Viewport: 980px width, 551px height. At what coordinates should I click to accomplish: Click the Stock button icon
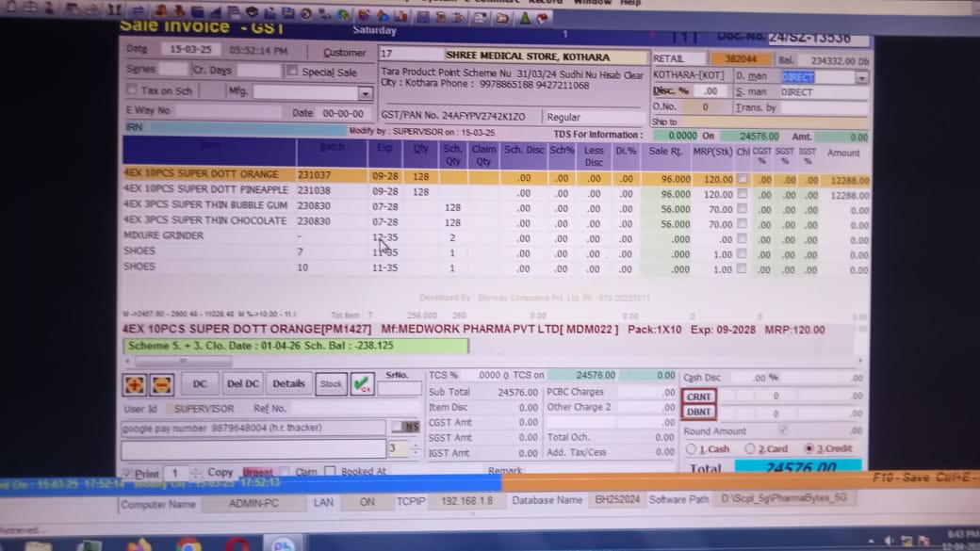click(331, 384)
